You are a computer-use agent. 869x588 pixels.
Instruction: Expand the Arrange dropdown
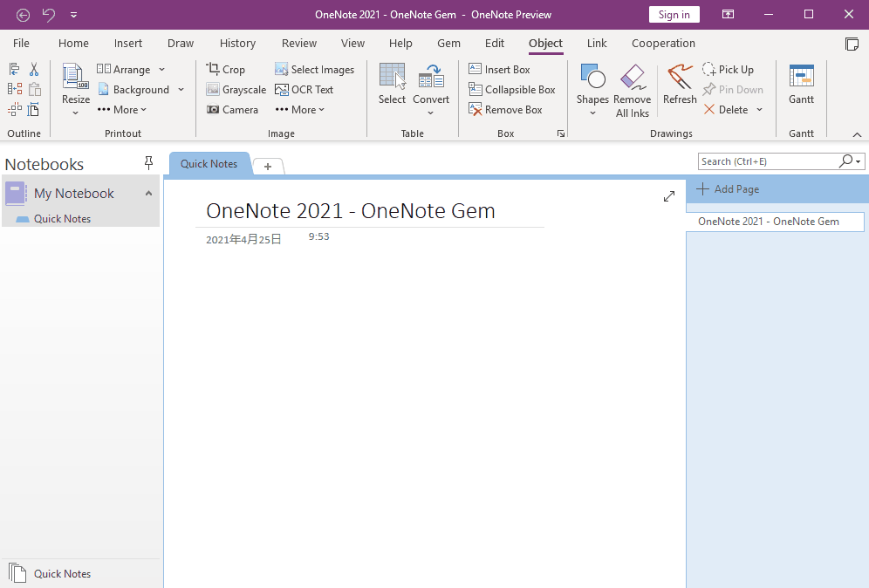[161, 69]
